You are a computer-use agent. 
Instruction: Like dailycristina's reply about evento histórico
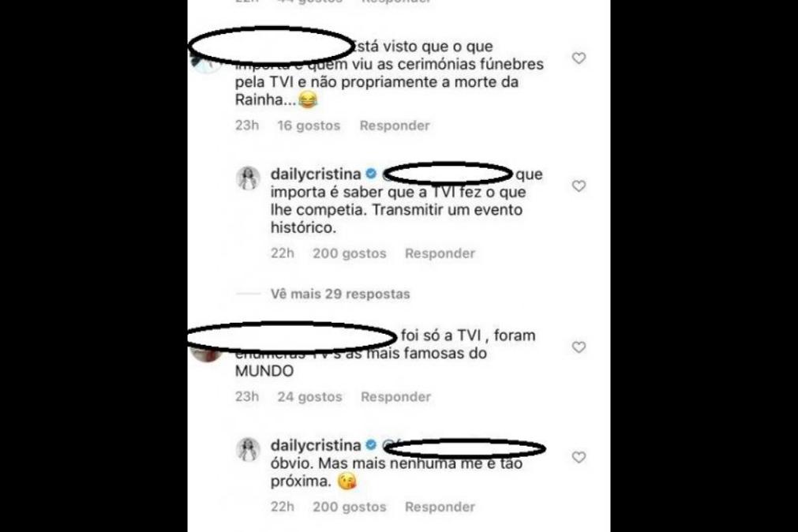(x=579, y=186)
